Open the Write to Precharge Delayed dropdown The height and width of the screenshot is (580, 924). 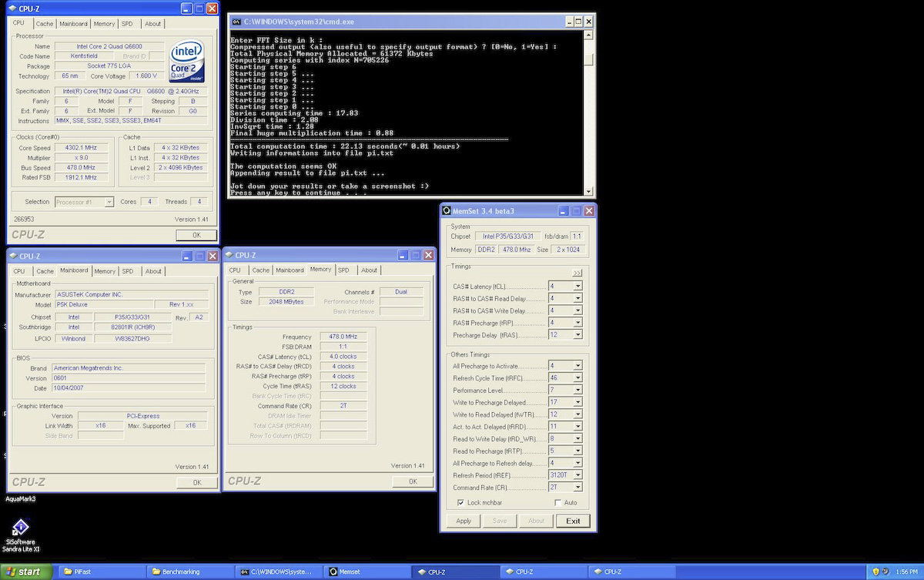tap(577, 402)
